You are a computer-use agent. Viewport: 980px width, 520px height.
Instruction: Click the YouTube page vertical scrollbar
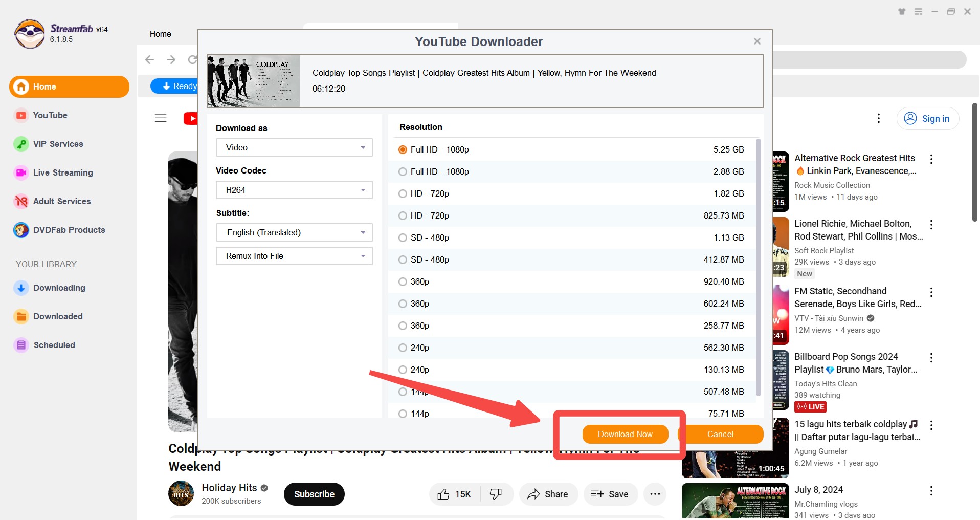pyautogui.click(x=975, y=162)
